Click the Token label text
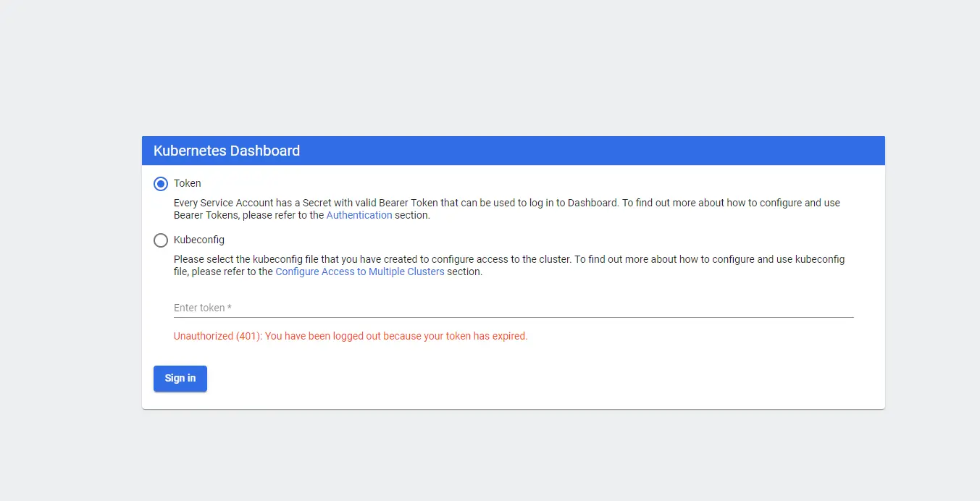 click(188, 183)
